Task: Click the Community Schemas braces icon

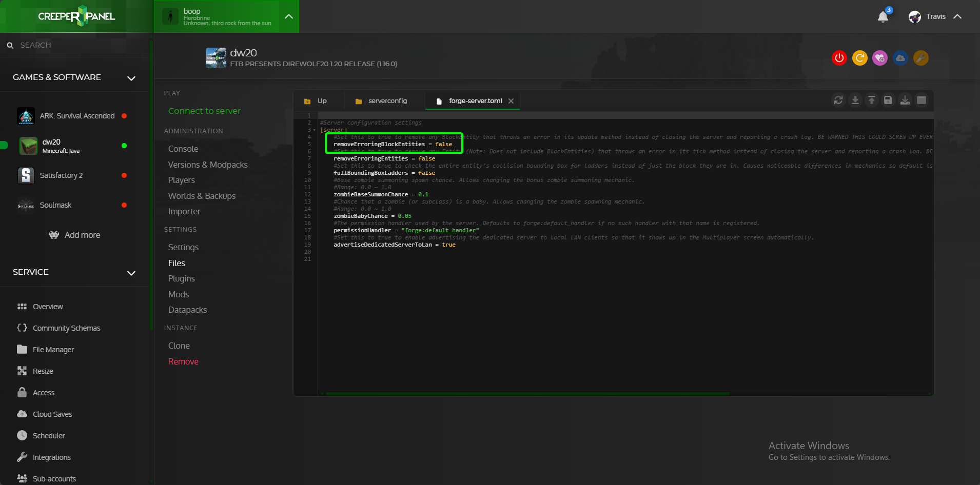Action: (22, 328)
